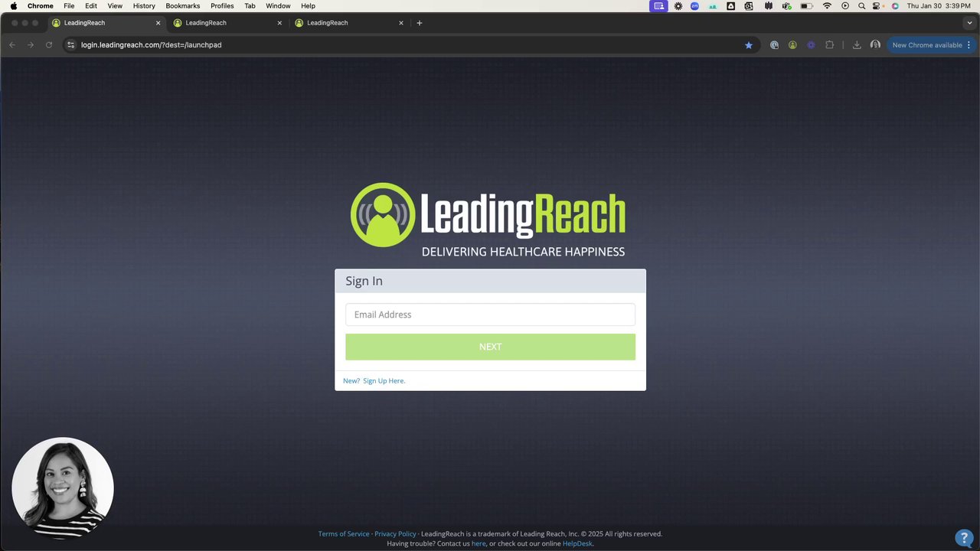Screen dimensions: 980x551
Task: Open the Sign Up Here link
Action: [x=384, y=380]
